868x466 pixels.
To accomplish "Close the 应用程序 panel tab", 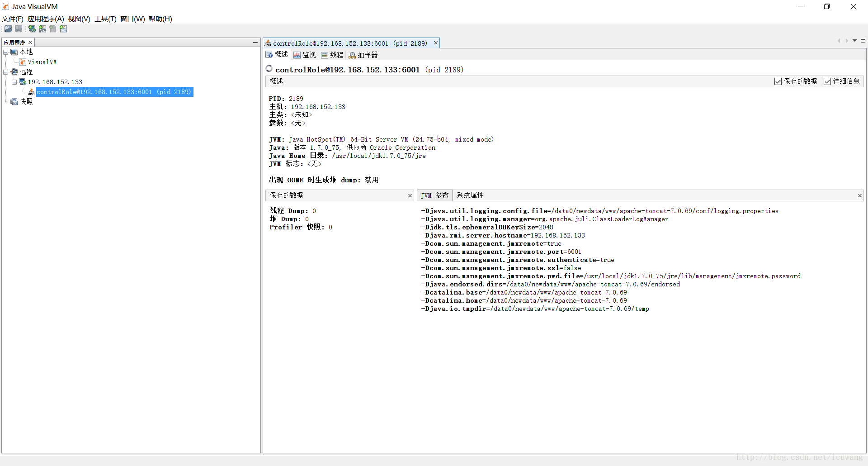I will coord(30,43).
